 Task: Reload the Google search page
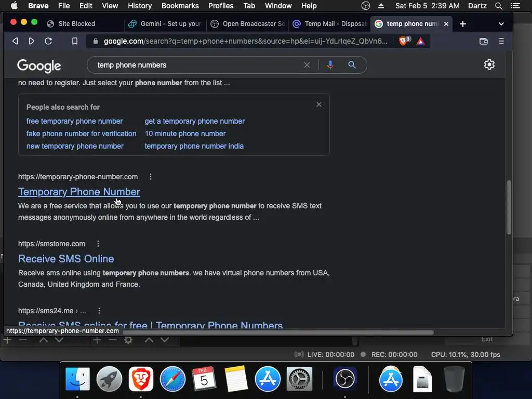pyautogui.click(x=48, y=41)
